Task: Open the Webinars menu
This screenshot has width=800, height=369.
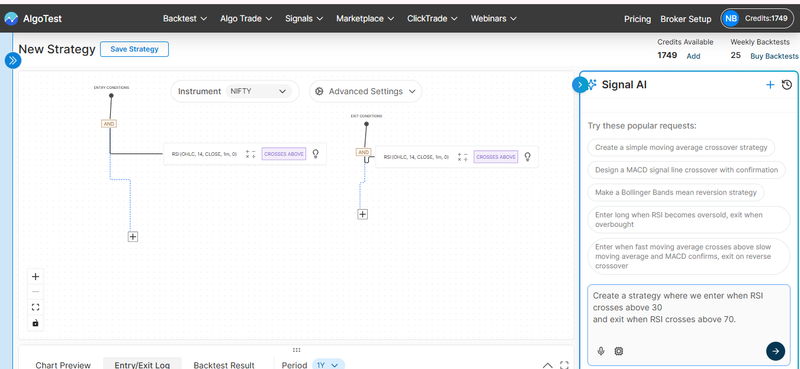Action: 493,18
